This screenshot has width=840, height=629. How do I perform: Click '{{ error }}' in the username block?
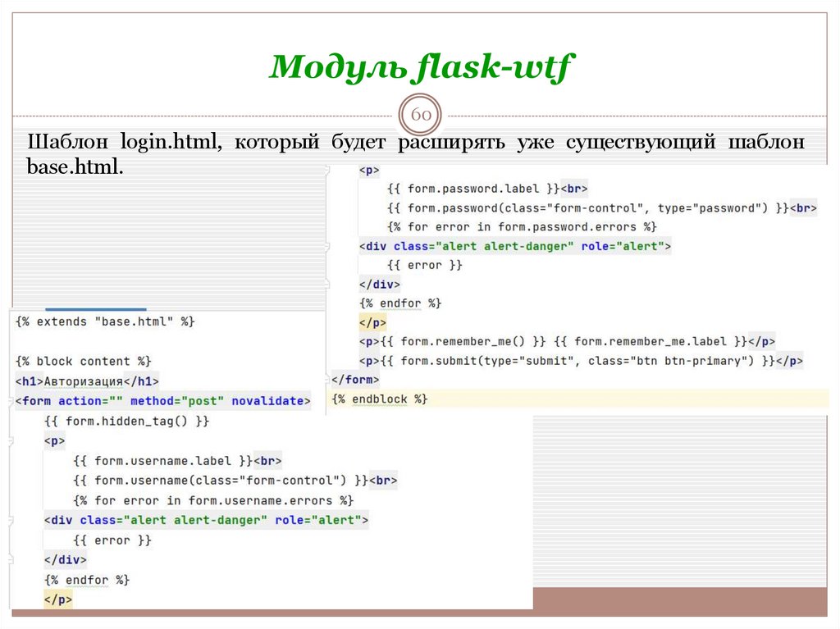click(112, 540)
